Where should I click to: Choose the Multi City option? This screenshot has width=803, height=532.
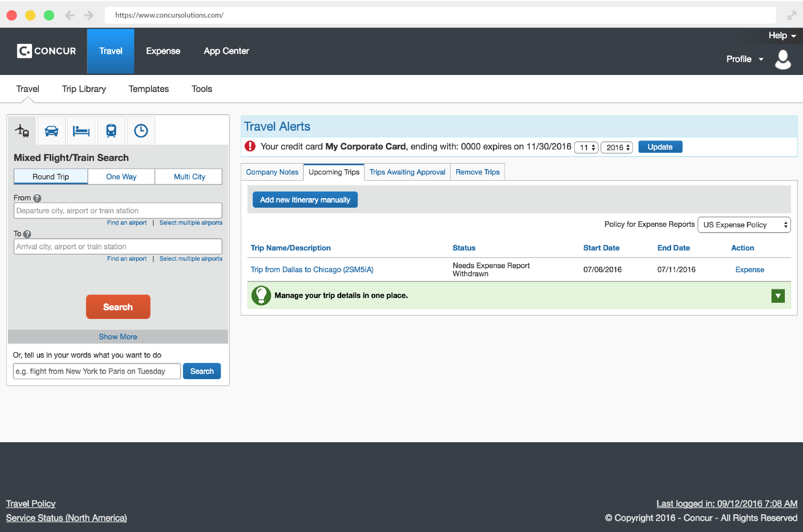(x=189, y=176)
